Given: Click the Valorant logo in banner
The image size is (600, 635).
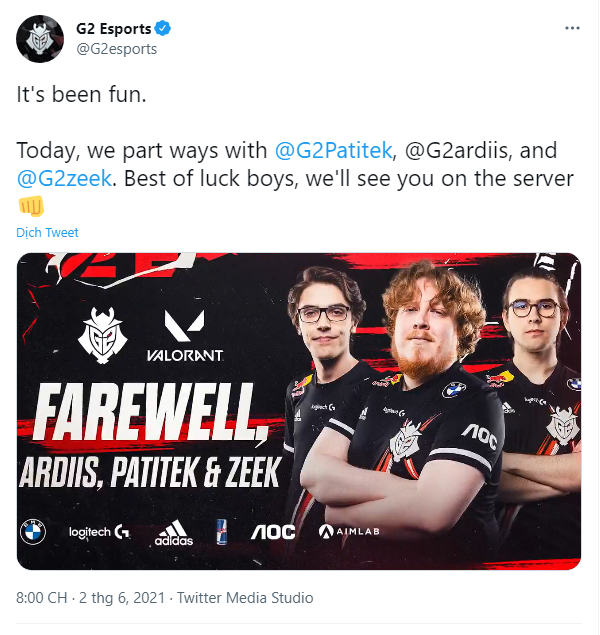Looking at the screenshot, I should click(185, 336).
